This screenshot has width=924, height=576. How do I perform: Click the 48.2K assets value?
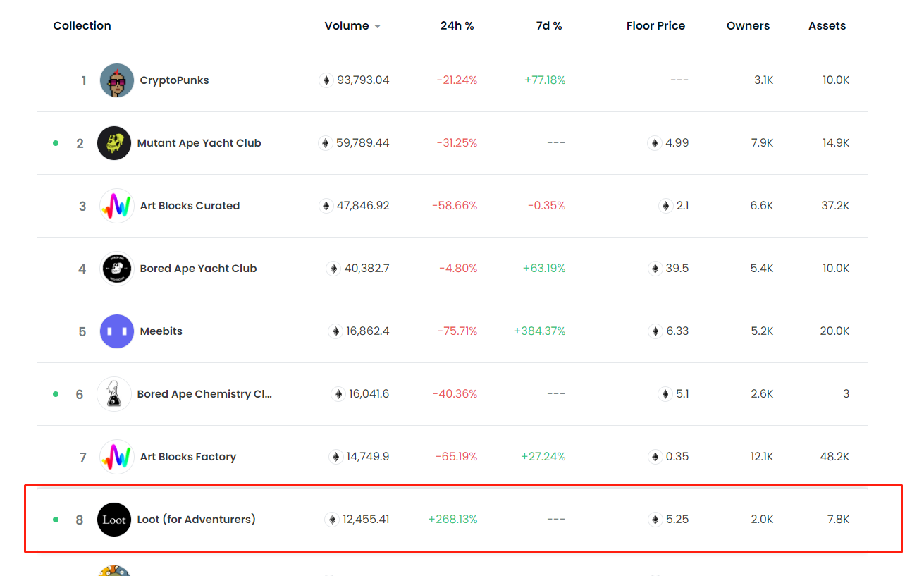834,457
